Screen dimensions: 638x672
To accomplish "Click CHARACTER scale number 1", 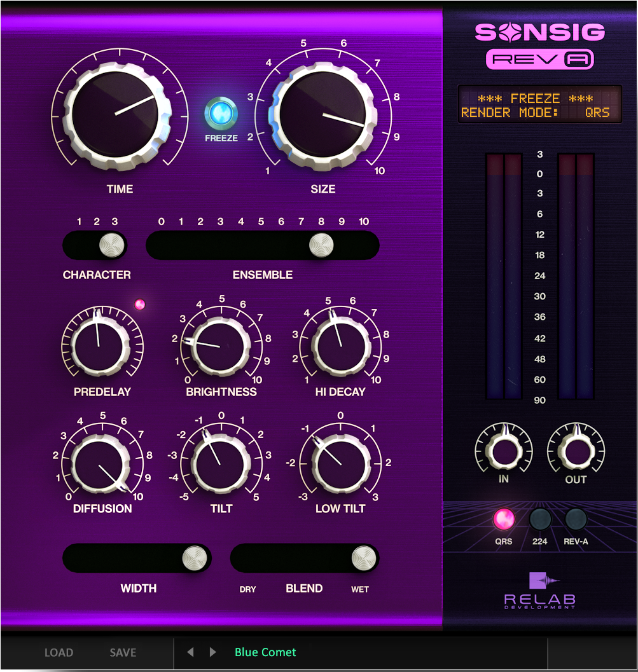I will (79, 222).
